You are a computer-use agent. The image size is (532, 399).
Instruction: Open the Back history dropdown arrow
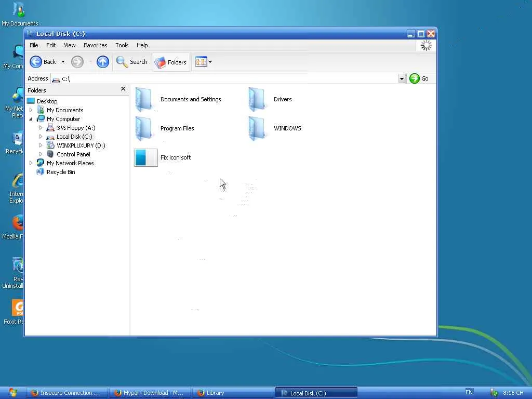pyautogui.click(x=63, y=62)
